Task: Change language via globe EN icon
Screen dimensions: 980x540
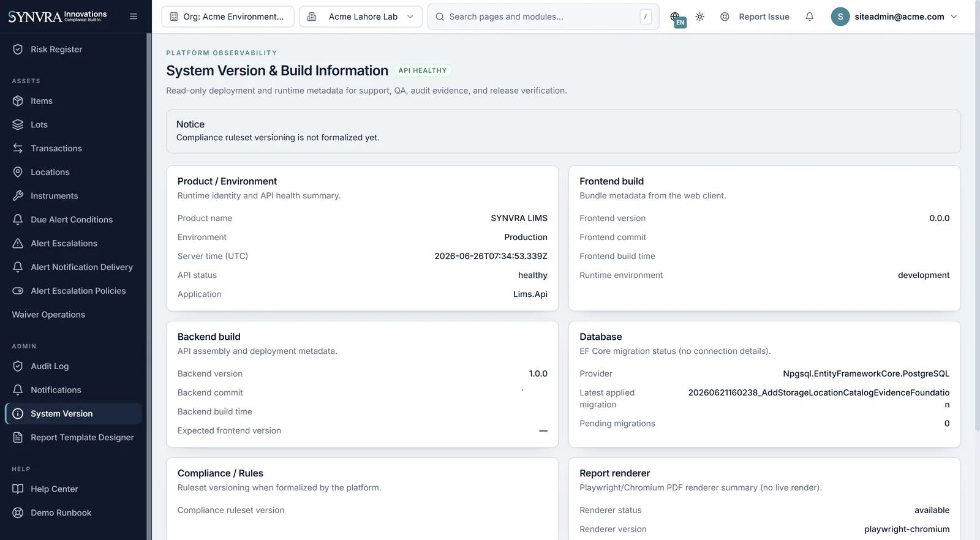Action: (x=677, y=18)
